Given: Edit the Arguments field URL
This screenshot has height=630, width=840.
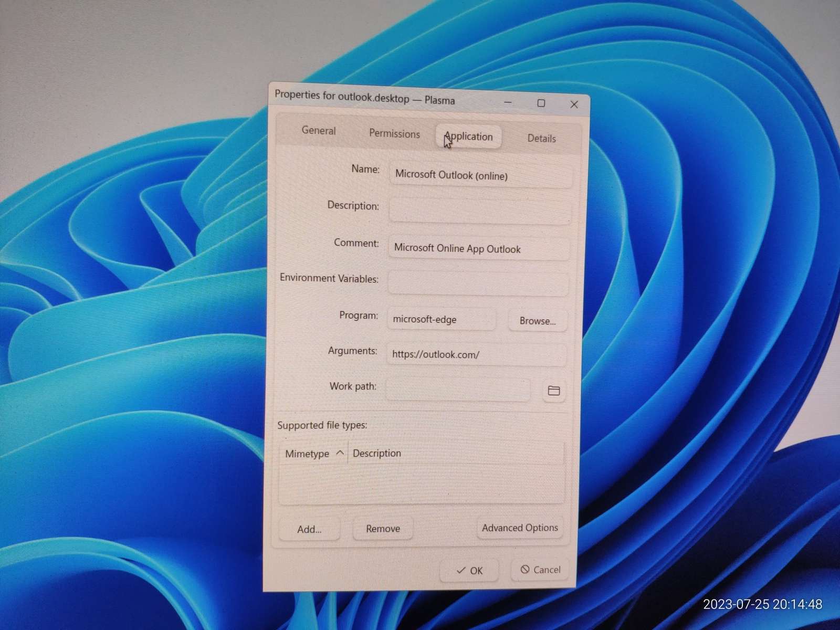Looking at the screenshot, I should (x=477, y=354).
